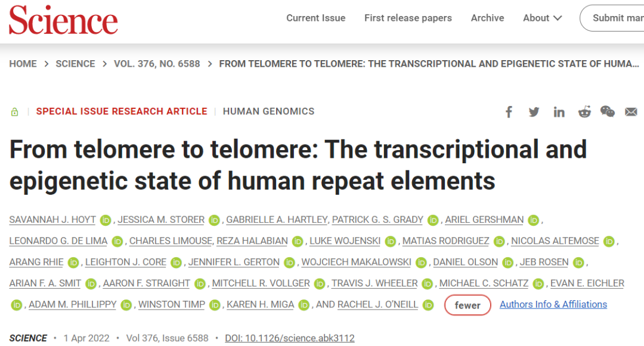
Task: Open DOI link 10.1126/science.abk3112
Action: (290, 338)
